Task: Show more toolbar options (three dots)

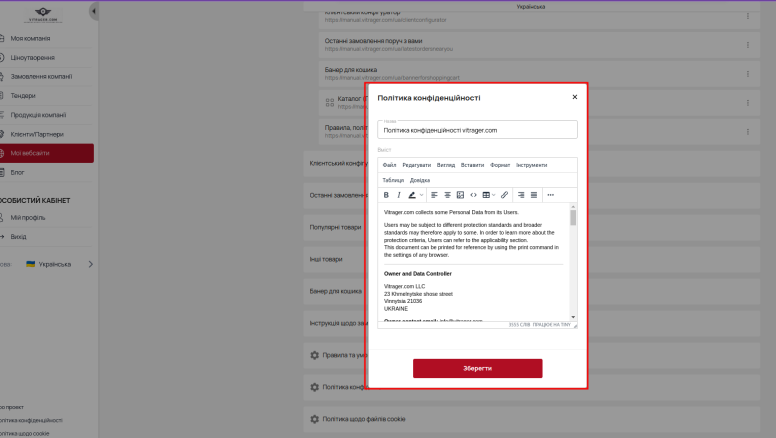Action: tap(550, 195)
